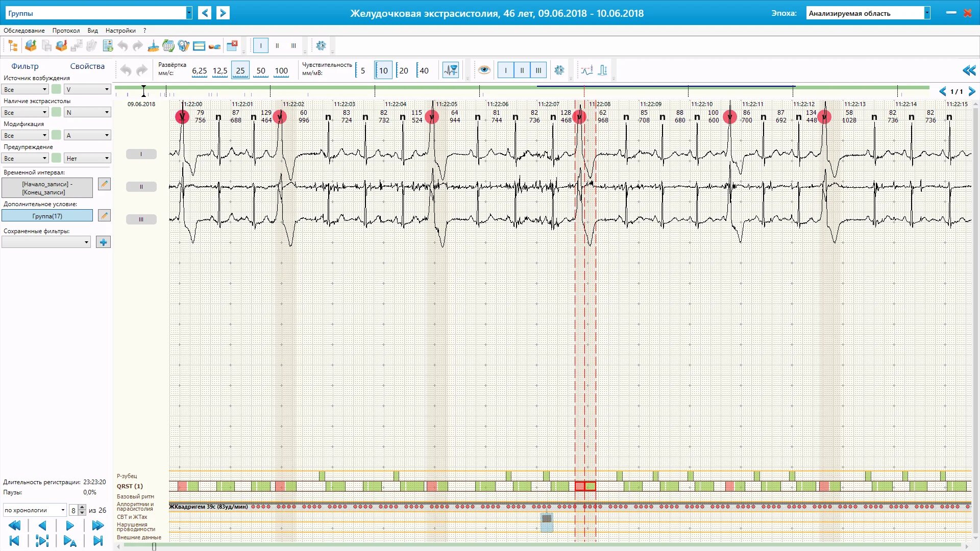Set sensitivity to 20 mm/mV
The height and width of the screenshot is (551, 980).
[x=403, y=71]
